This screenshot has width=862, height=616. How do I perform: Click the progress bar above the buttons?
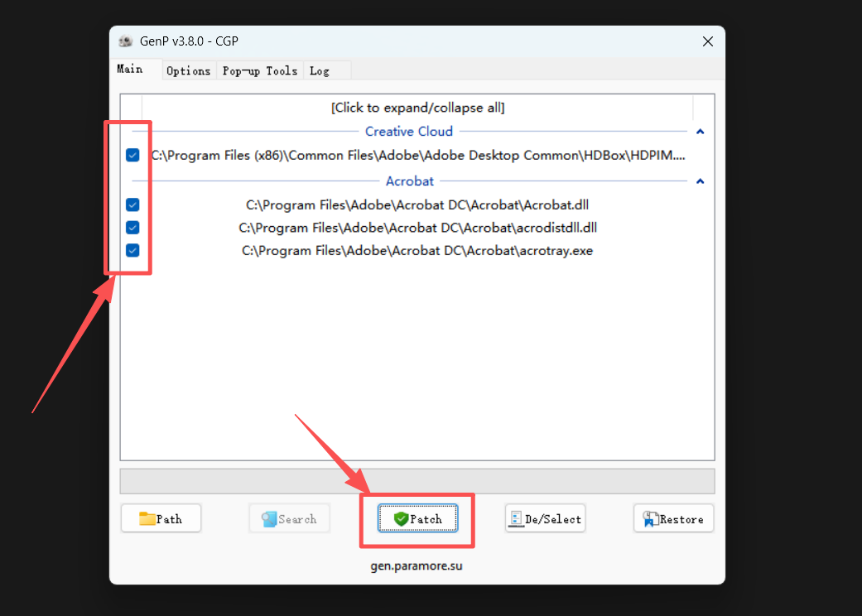pos(417,481)
